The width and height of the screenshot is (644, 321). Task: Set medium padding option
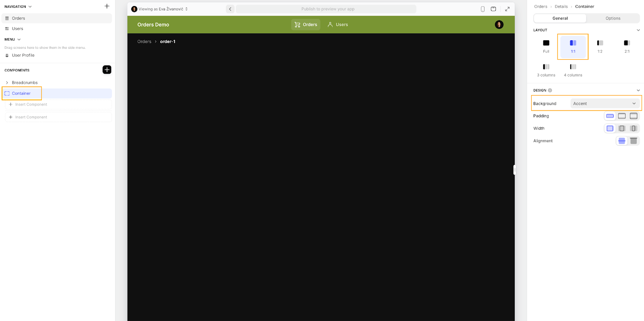tap(622, 116)
